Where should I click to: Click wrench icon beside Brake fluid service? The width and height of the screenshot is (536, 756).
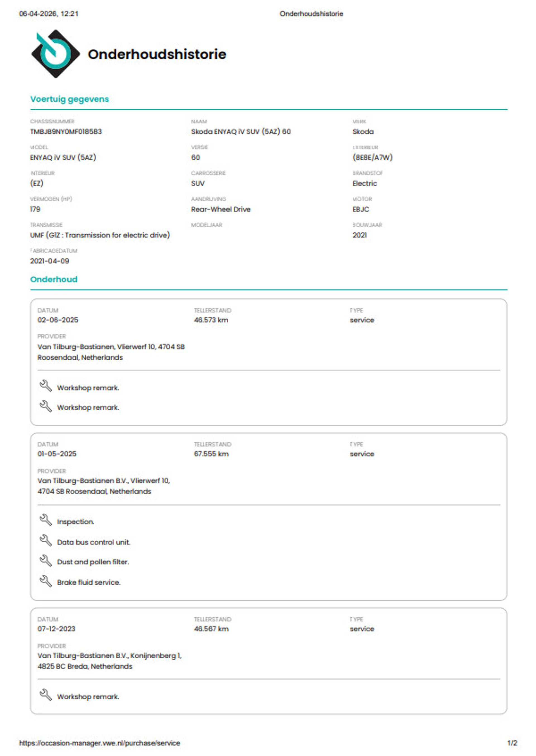[46, 581]
